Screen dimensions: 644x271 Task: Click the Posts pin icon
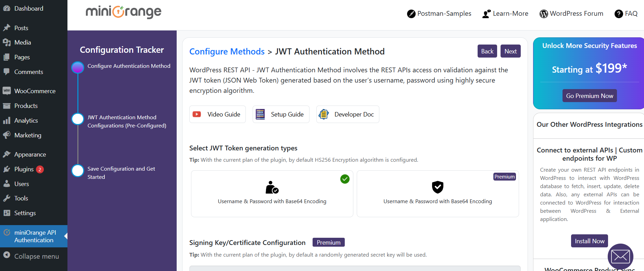(7, 28)
